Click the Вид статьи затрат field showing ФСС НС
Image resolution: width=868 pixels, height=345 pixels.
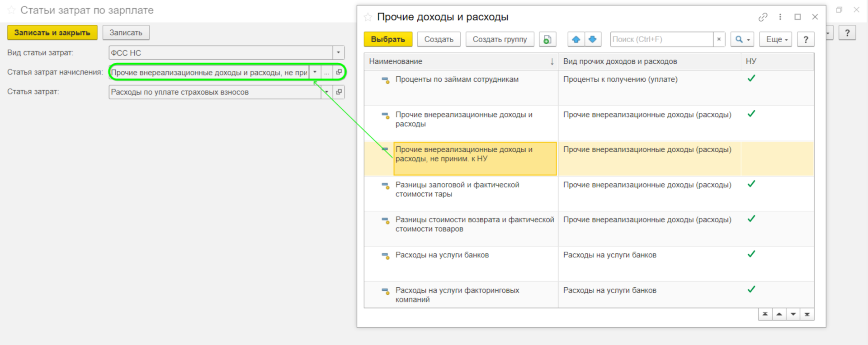[x=221, y=53]
